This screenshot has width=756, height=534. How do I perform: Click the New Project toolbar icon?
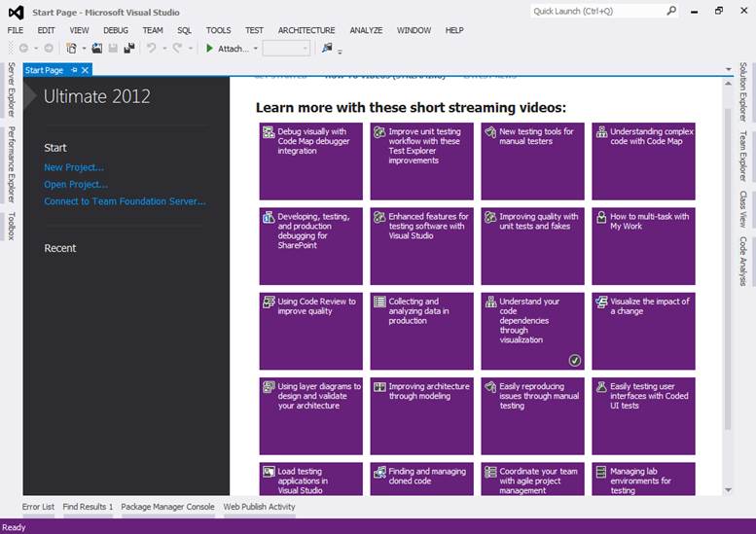click(71, 49)
